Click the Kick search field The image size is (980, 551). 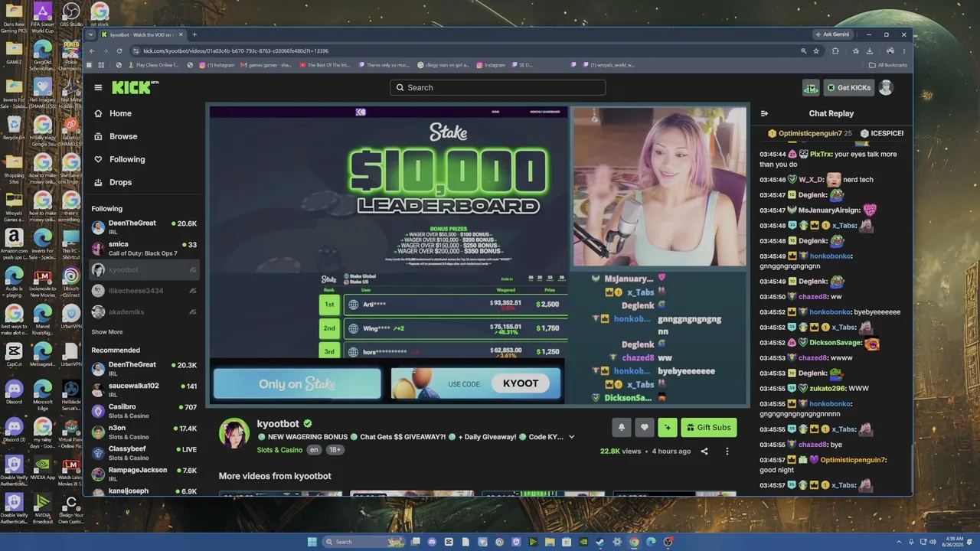(498, 87)
